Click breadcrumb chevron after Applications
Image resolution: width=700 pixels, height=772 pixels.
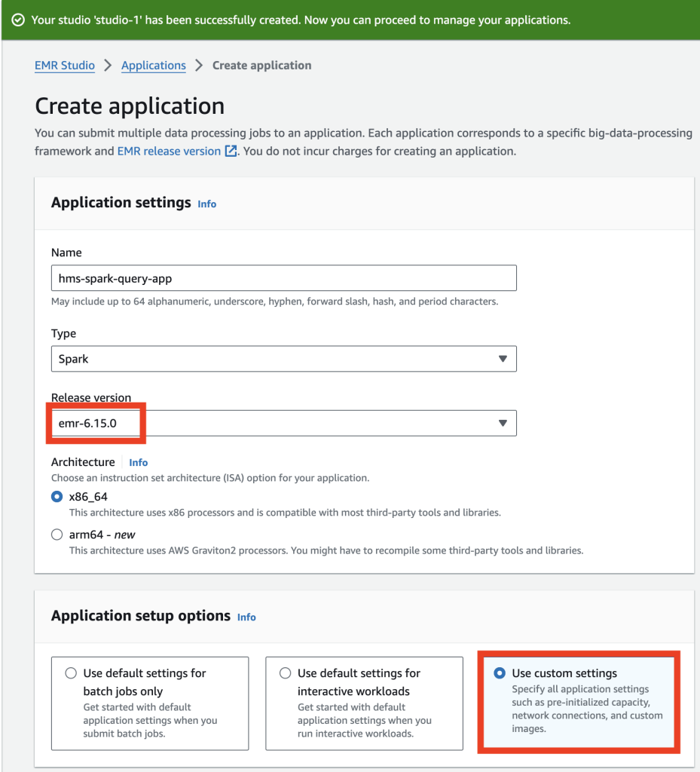(199, 66)
